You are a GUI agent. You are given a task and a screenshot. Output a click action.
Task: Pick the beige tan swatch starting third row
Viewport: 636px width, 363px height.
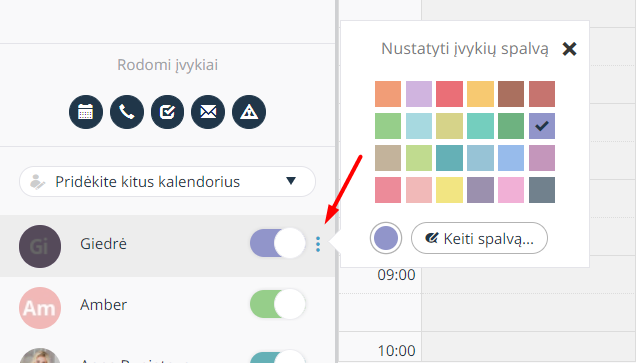[x=388, y=158]
